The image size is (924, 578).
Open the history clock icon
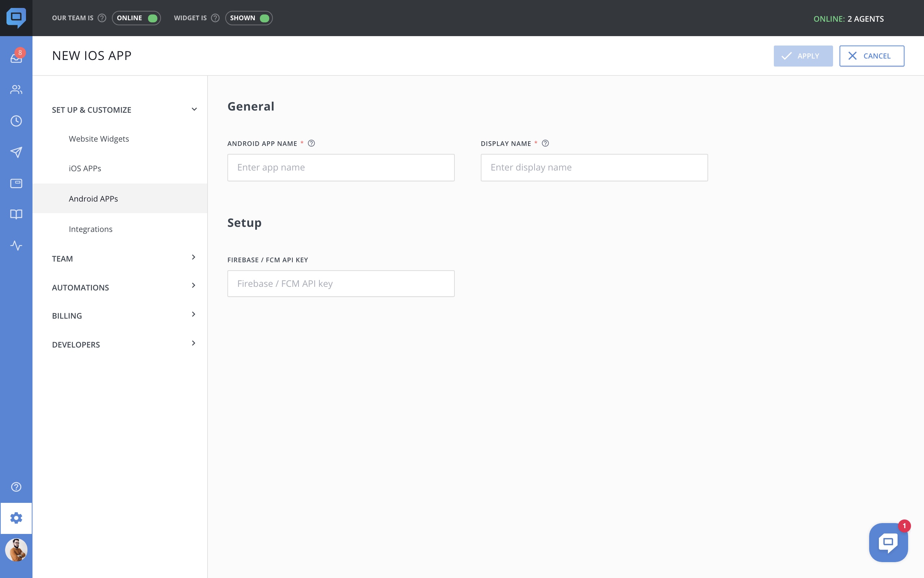pyautogui.click(x=16, y=121)
